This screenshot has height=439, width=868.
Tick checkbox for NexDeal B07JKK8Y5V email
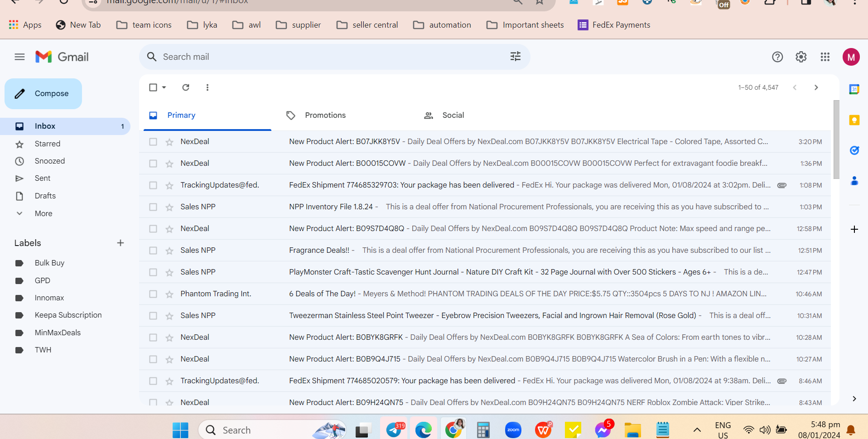pos(153,142)
